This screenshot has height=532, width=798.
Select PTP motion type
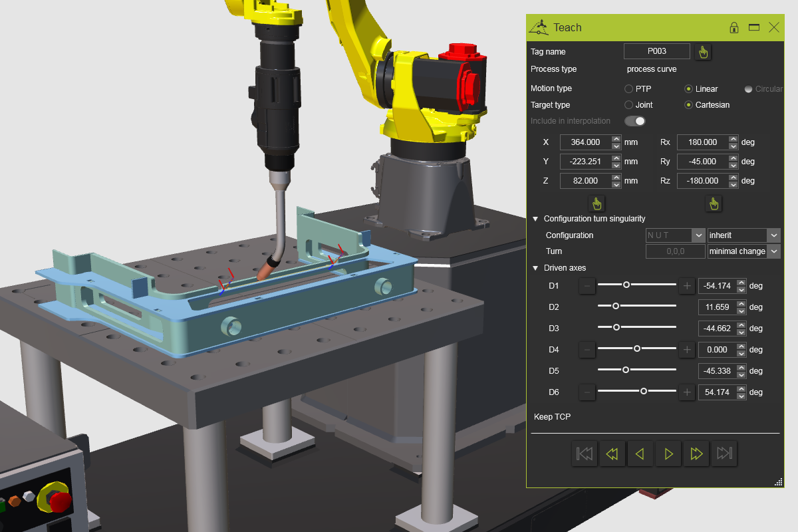tap(628, 88)
